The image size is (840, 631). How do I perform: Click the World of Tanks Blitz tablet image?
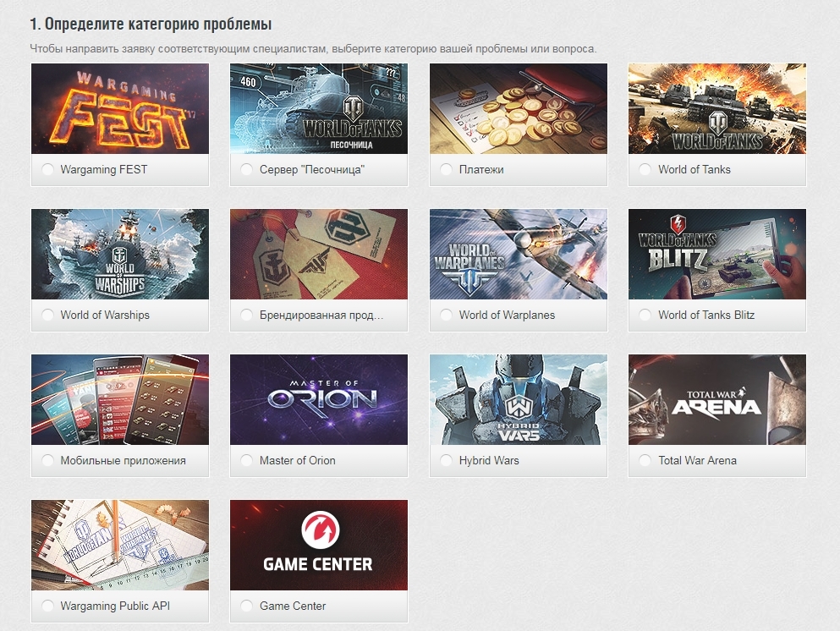[717, 255]
